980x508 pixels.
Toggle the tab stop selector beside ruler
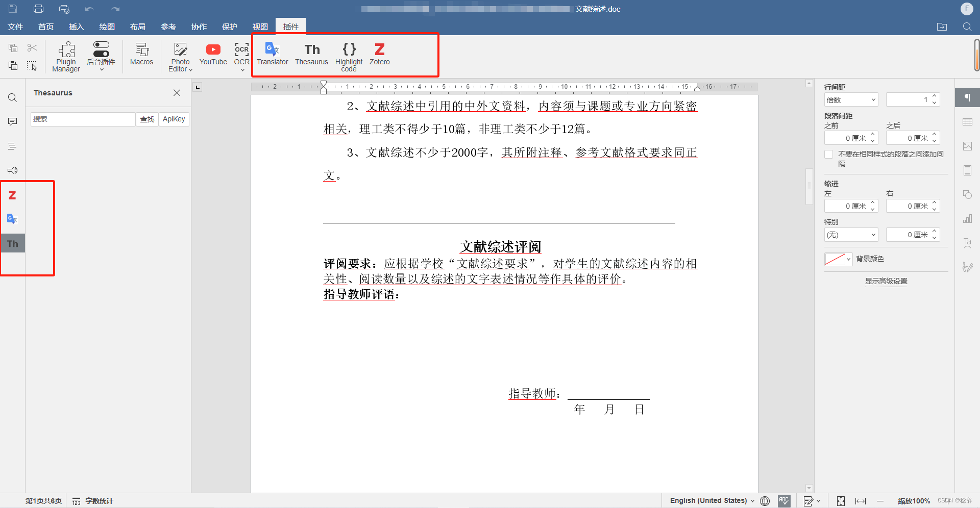(198, 87)
